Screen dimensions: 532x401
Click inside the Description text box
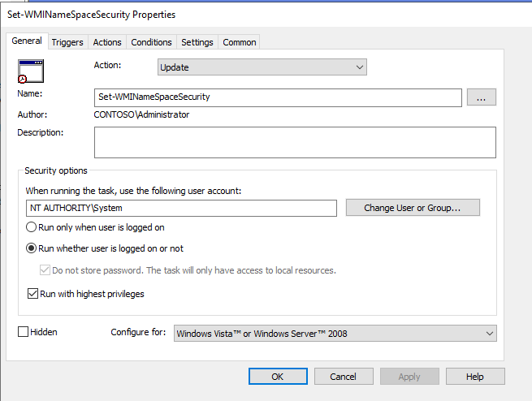[x=294, y=142]
